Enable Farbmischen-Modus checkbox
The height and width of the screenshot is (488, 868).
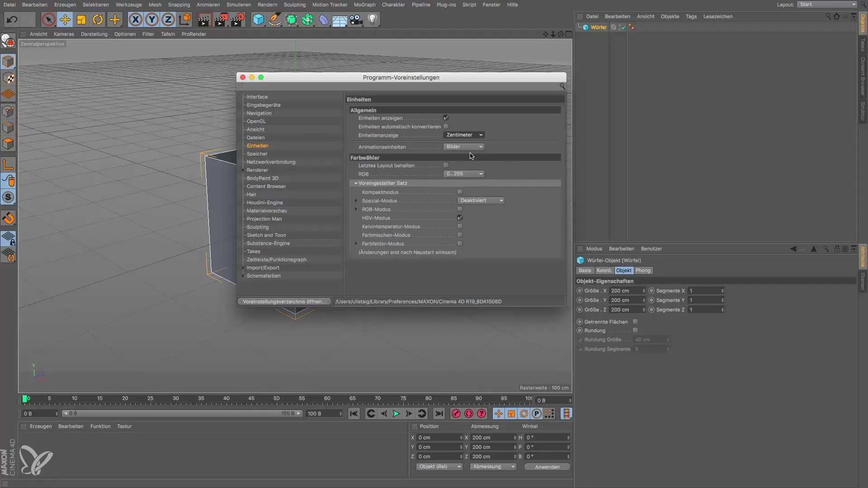[460, 235]
